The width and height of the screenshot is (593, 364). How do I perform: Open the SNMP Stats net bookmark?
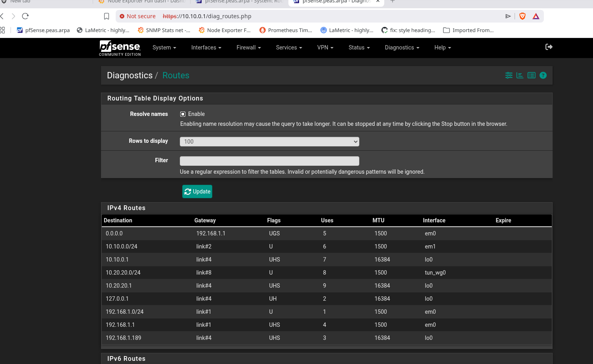pyautogui.click(x=164, y=30)
